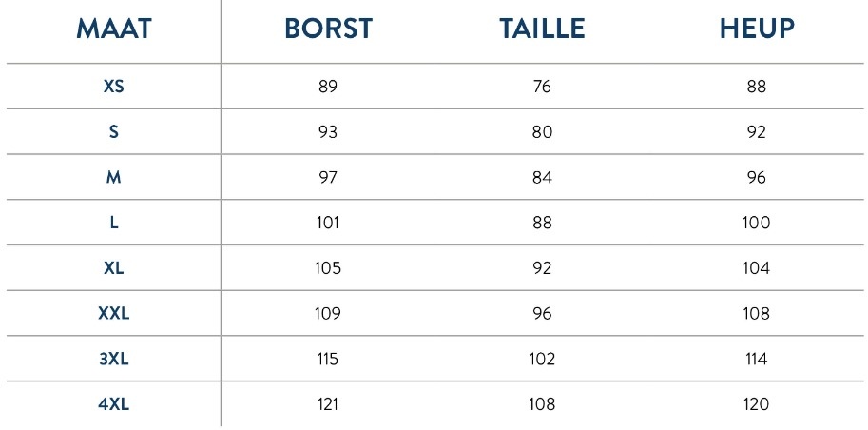The image size is (868, 430).
Task: Select the XS size row label
Action: tap(114, 87)
